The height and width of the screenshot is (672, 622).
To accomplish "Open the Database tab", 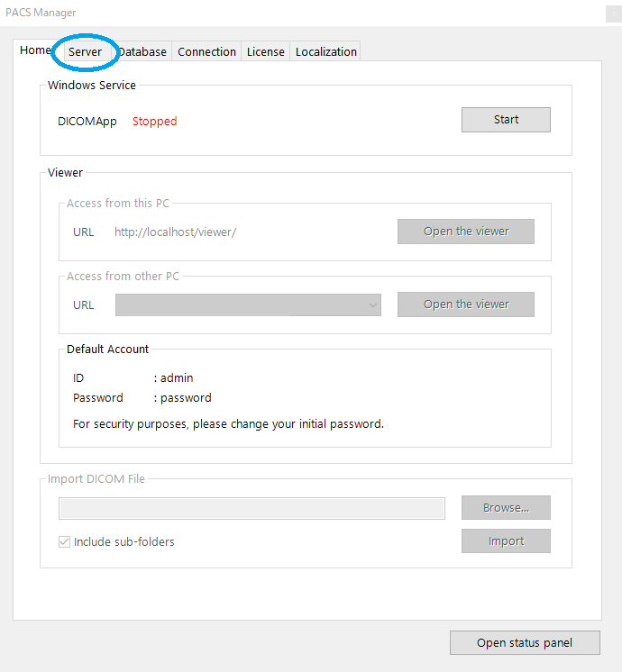I will (142, 52).
